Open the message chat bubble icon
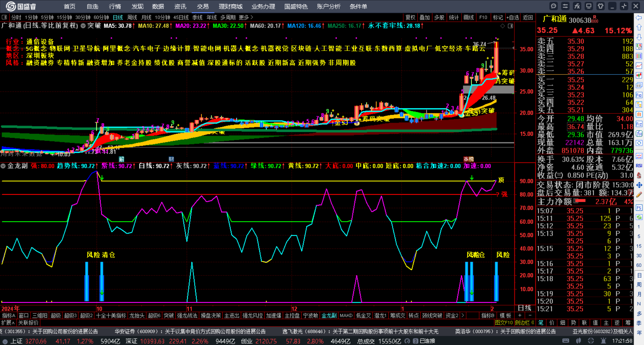The image size is (644, 345). coord(553,6)
